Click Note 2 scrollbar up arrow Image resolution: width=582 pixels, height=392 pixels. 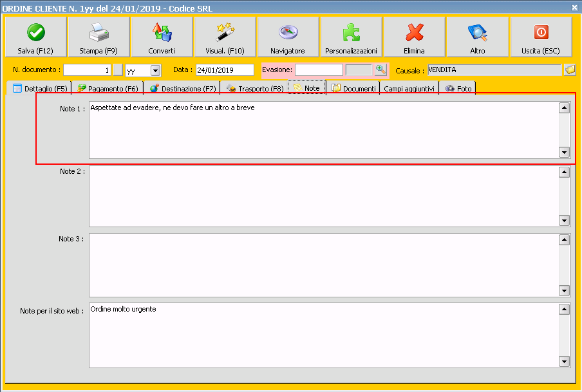click(564, 173)
